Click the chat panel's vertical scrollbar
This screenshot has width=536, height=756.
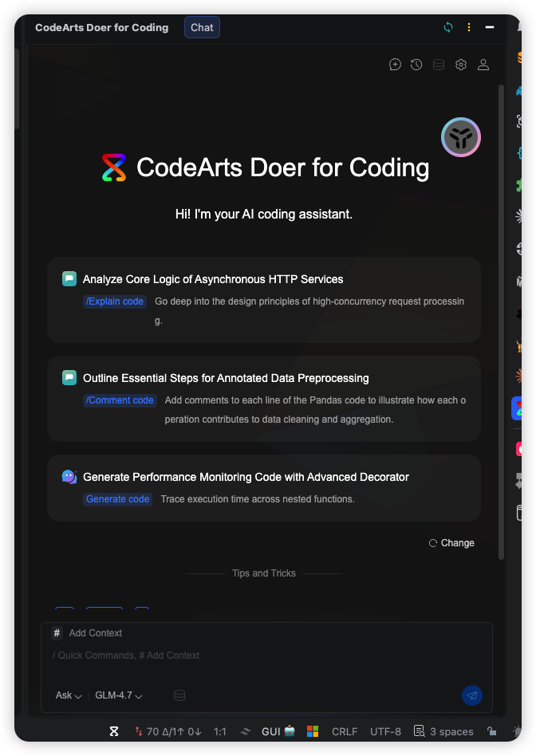pos(501,322)
